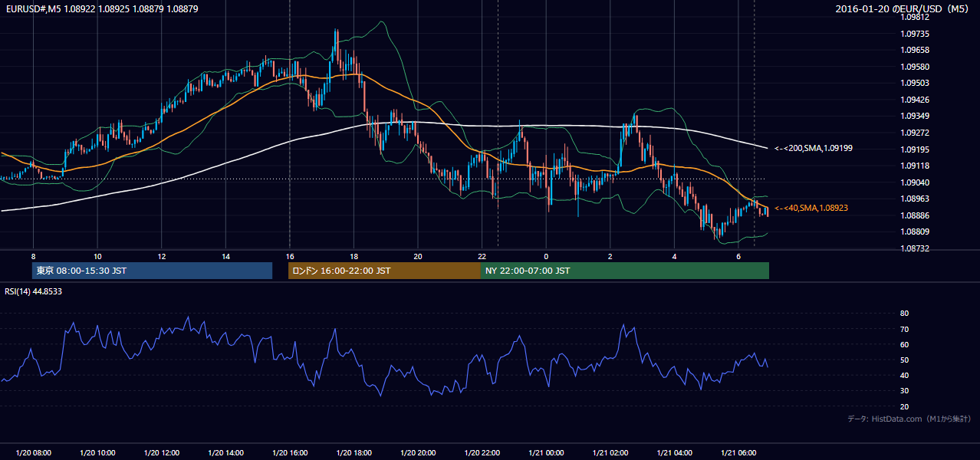Click price axis label 1.09272
The image size is (980, 460).
click(915, 133)
